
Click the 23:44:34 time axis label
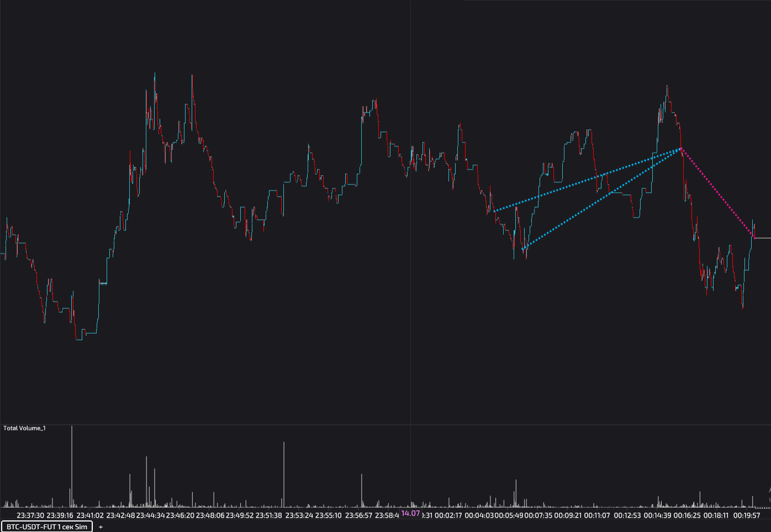coord(150,515)
